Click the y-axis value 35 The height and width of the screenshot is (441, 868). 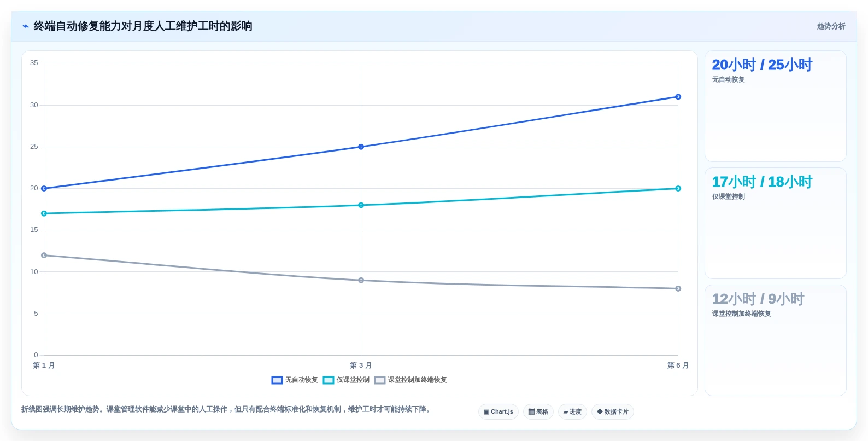pyautogui.click(x=34, y=63)
